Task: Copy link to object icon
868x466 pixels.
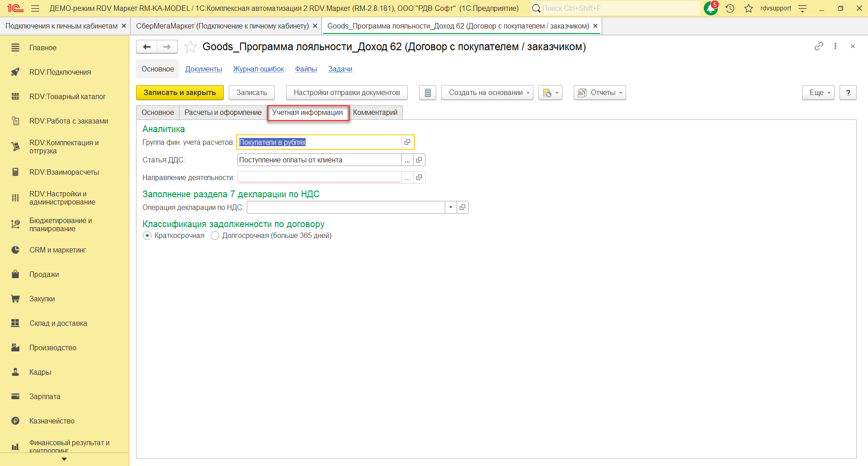Action: click(x=819, y=46)
